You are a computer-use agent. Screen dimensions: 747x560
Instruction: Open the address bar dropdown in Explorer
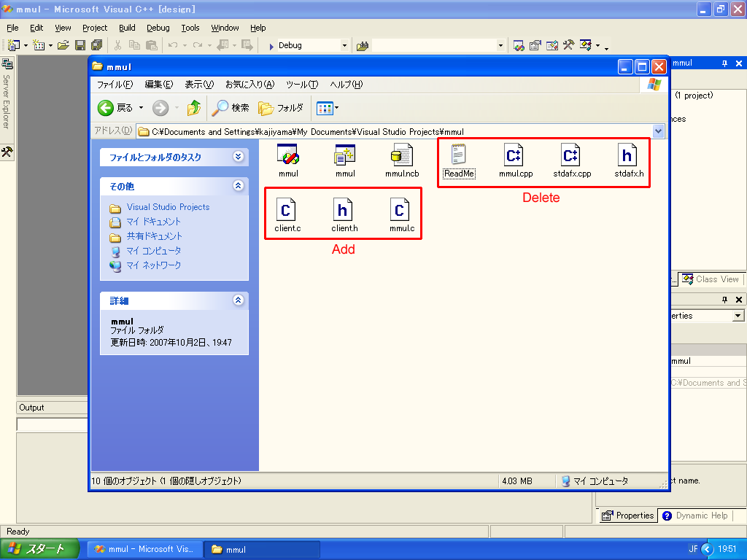click(658, 131)
